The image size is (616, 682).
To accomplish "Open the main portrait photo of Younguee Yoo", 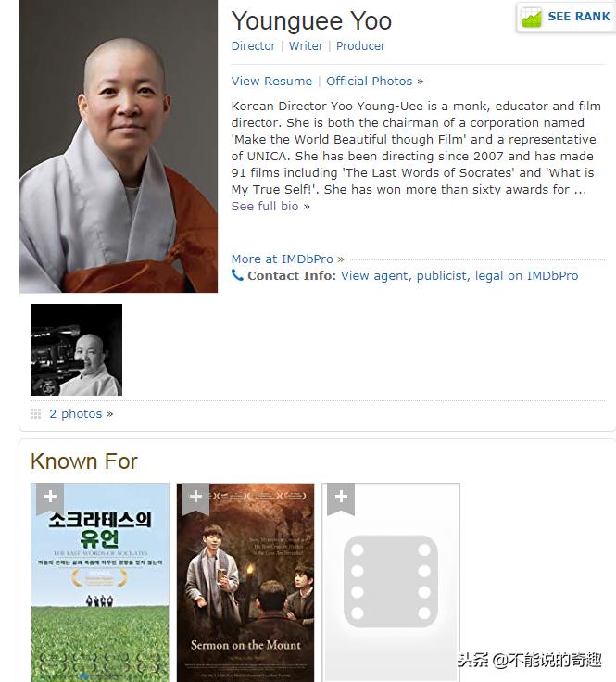I will (119, 146).
